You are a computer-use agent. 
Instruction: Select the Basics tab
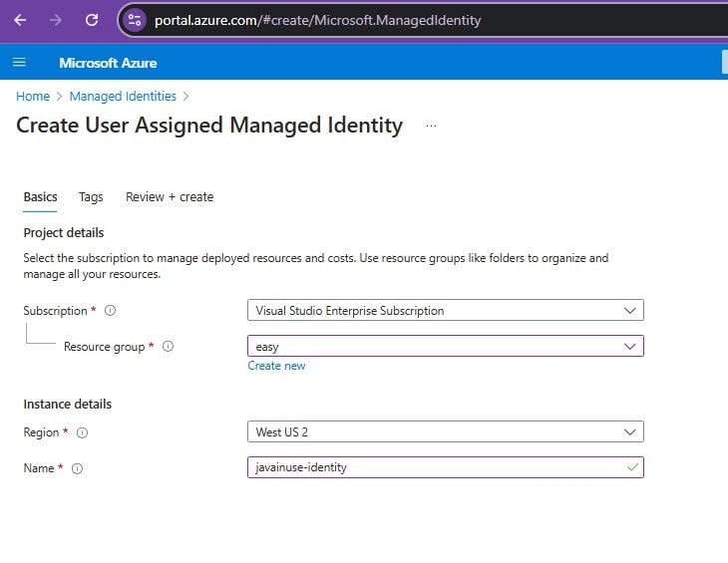pos(41,197)
